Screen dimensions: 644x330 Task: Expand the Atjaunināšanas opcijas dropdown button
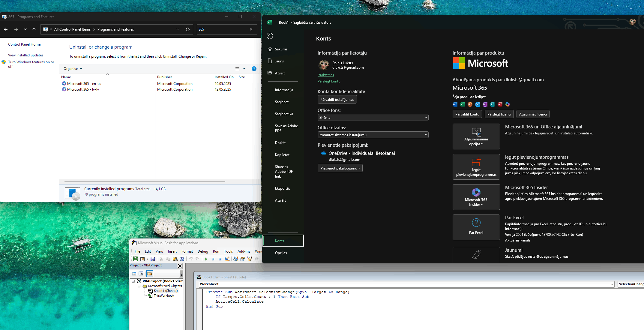click(476, 136)
